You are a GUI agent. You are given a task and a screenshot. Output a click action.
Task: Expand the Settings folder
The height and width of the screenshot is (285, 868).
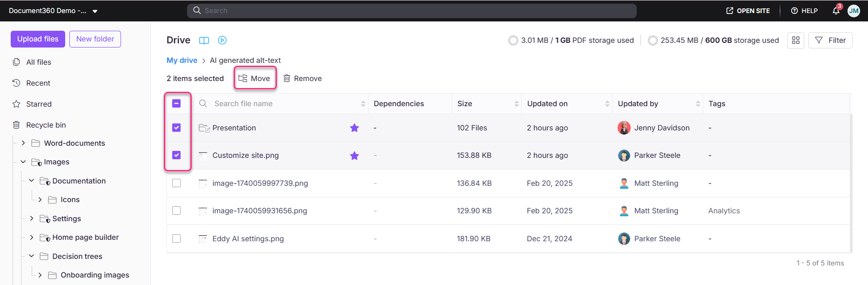click(x=32, y=218)
